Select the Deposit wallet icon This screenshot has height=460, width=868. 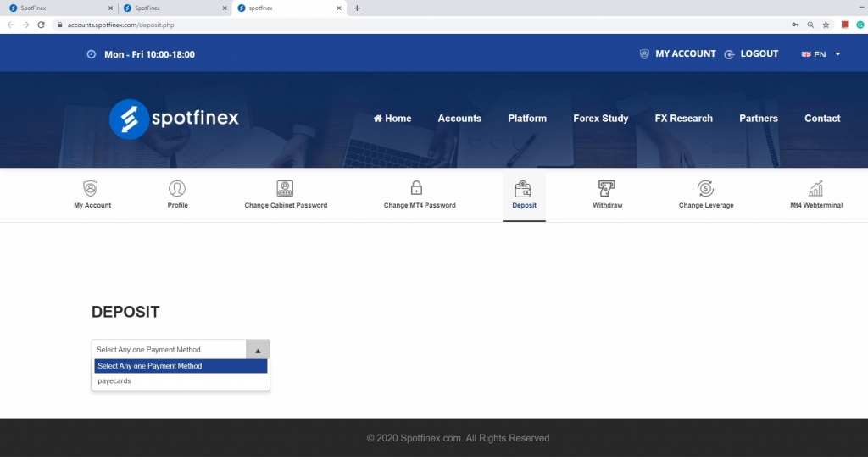(523, 189)
